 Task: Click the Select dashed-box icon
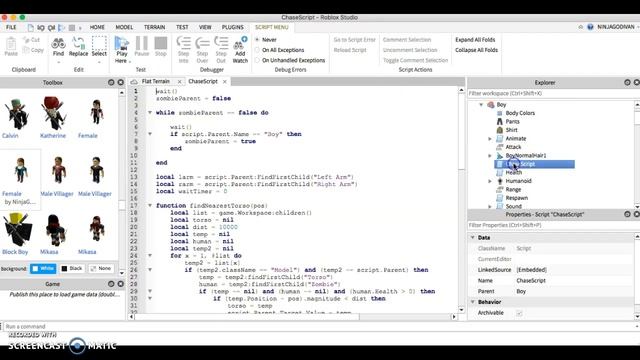coord(99,43)
